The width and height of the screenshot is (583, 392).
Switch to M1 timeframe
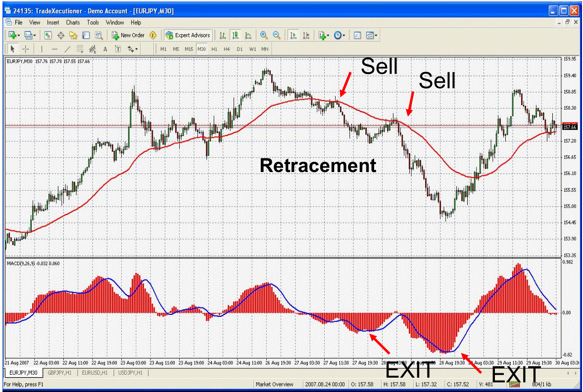point(163,49)
